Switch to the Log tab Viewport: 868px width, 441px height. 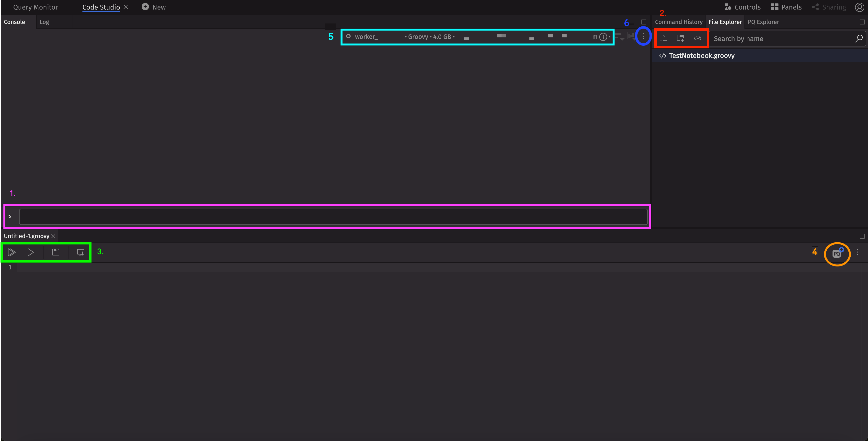tap(44, 22)
